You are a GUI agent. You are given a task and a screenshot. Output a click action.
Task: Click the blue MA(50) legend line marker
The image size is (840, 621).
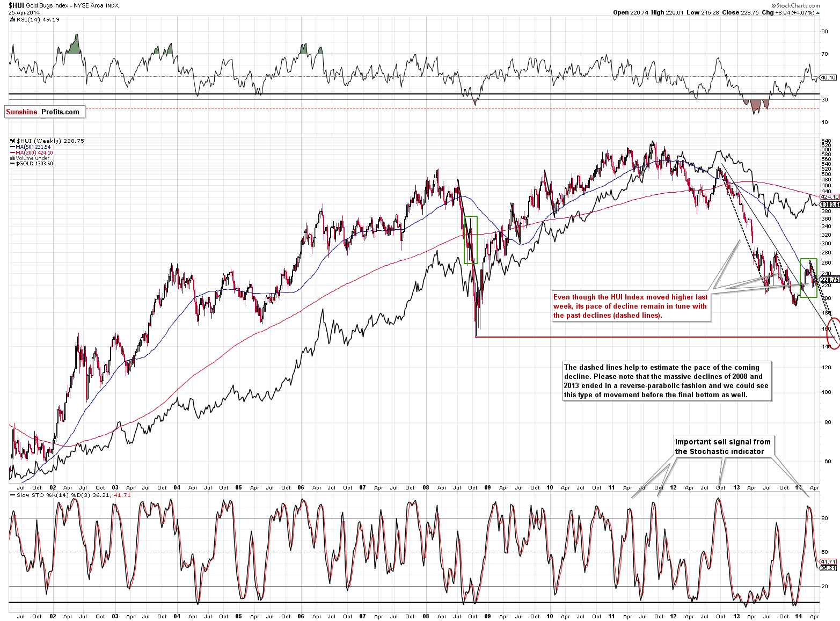12,147
